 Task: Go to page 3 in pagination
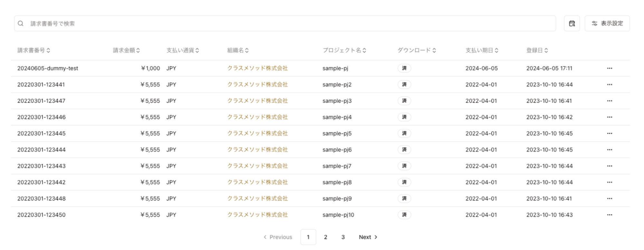point(343,237)
